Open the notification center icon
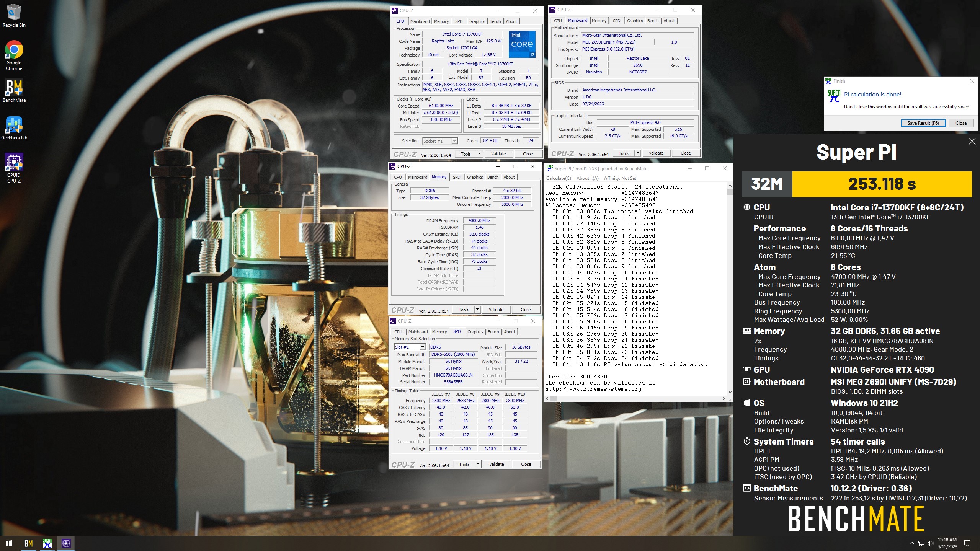This screenshot has width=980, height=551. pyautogui.click(x=967, y=543)
